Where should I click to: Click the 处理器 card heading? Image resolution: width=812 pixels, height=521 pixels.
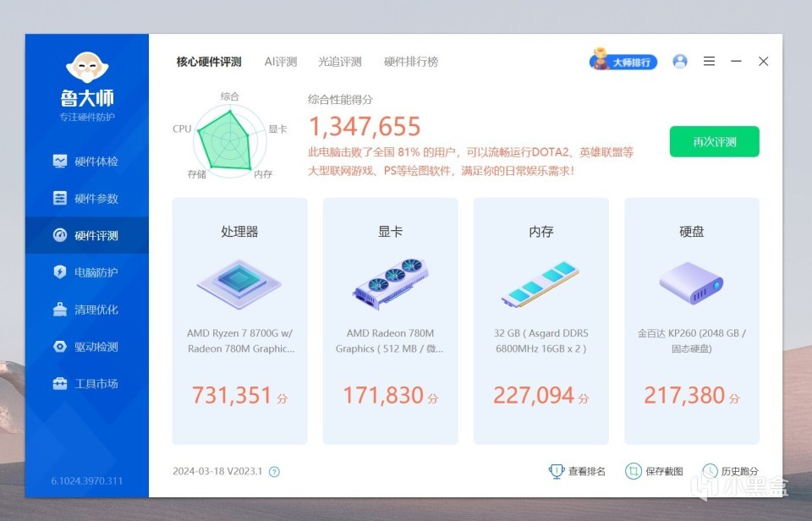(239, 232)
